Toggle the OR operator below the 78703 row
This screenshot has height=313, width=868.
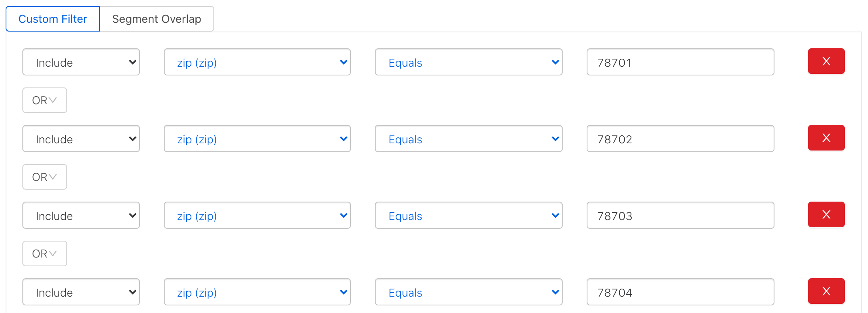pyautogui.click(x=44, y=254)
